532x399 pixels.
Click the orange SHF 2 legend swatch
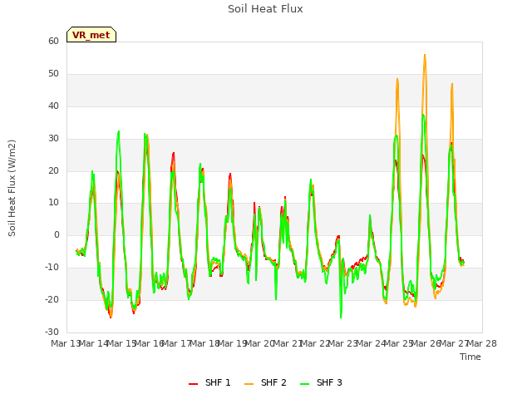(x=249, y=384)
